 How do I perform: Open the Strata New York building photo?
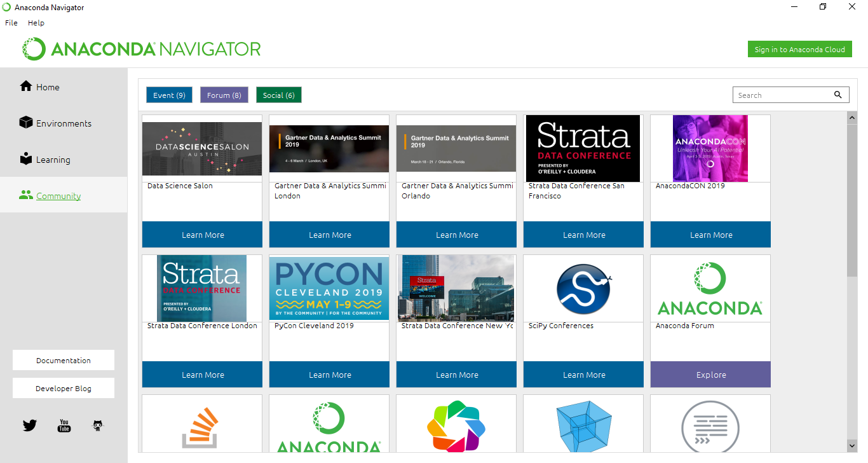point(456,288)
